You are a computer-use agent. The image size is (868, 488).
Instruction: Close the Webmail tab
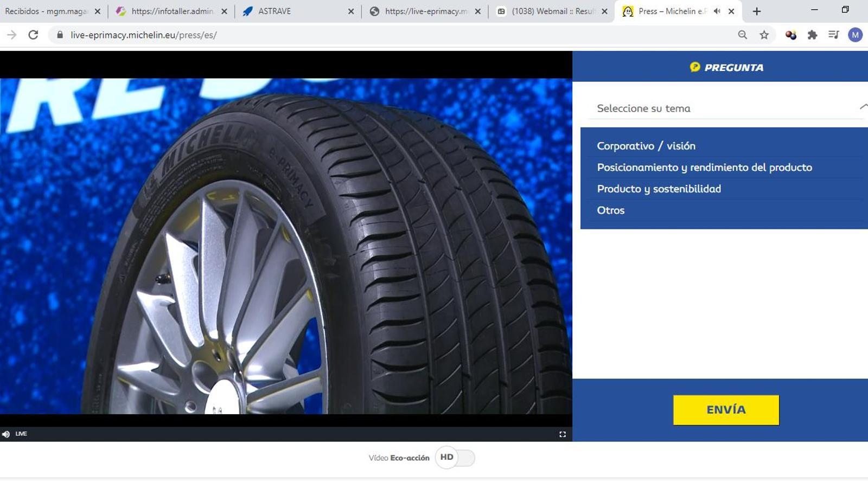tap(604, 11)
